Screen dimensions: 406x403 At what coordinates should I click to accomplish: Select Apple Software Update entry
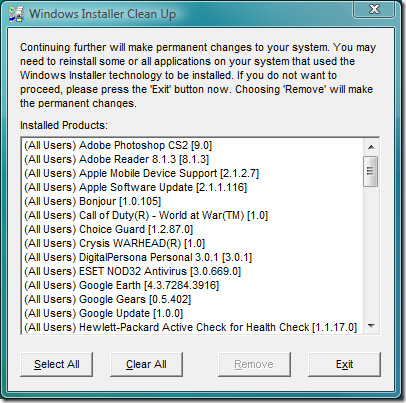tap(193, 187)
